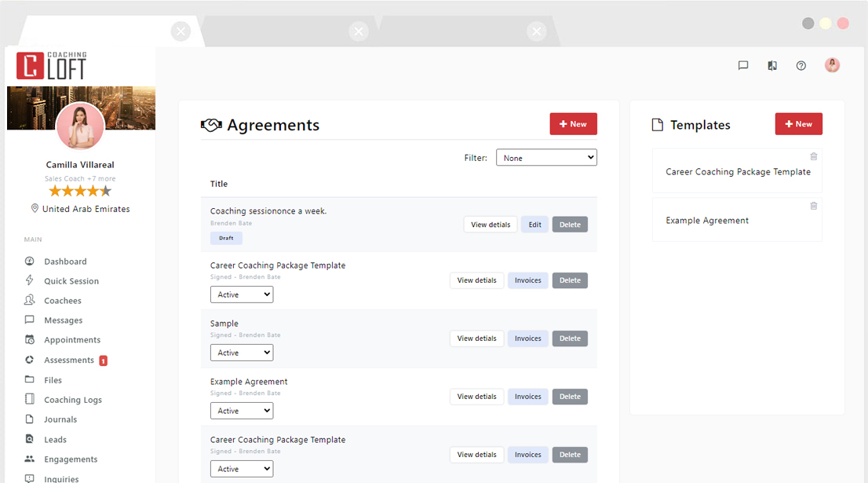Open the Filter dropdown set to None
This screenshot has width=868, height=483.
click(545, 157)
